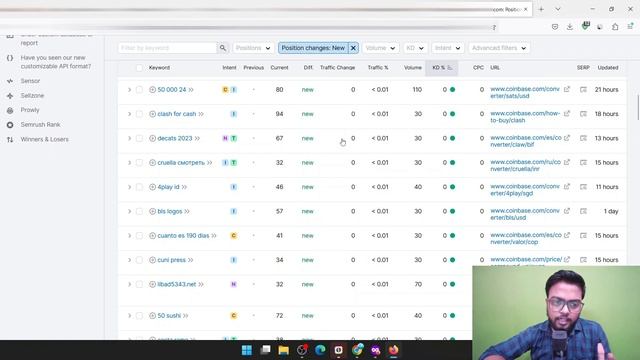Open the Positions filter dropdown
Screen dimensions: 640x360
click(x=253, y=48)
